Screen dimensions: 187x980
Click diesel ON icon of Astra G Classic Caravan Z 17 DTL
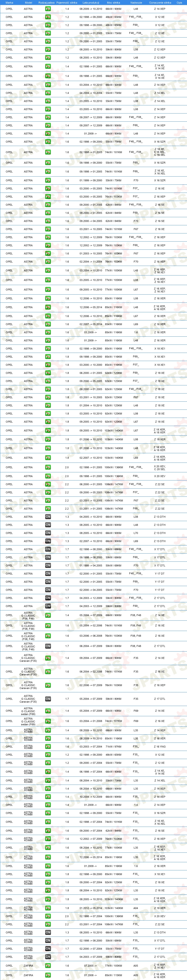coord(48,699)
